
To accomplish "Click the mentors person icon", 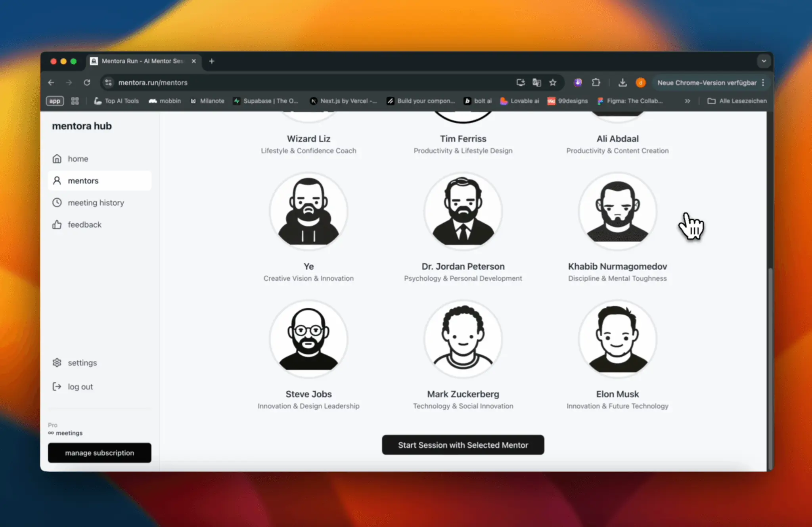I will 57,181.
